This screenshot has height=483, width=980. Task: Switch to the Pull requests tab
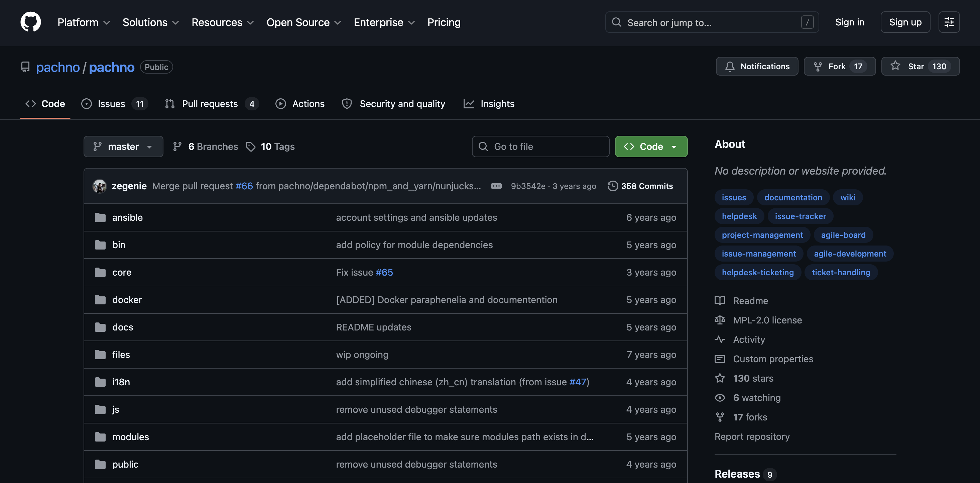(x=212, y=104)
